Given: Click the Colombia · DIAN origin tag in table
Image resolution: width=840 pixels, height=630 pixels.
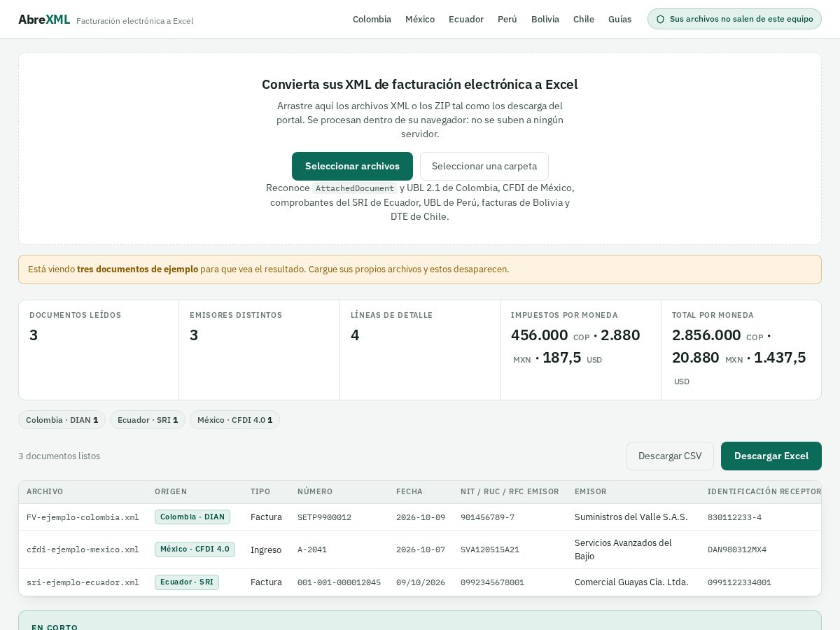Looking at the screenshot, I should pyautogui.click(x=192, y=517).
